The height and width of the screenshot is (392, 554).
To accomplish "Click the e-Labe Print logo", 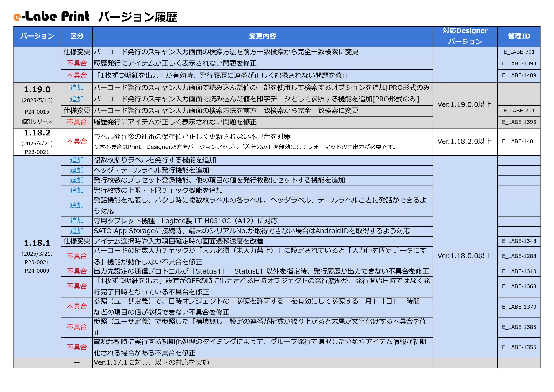I will pyautogui.click(x=52, y=16).
